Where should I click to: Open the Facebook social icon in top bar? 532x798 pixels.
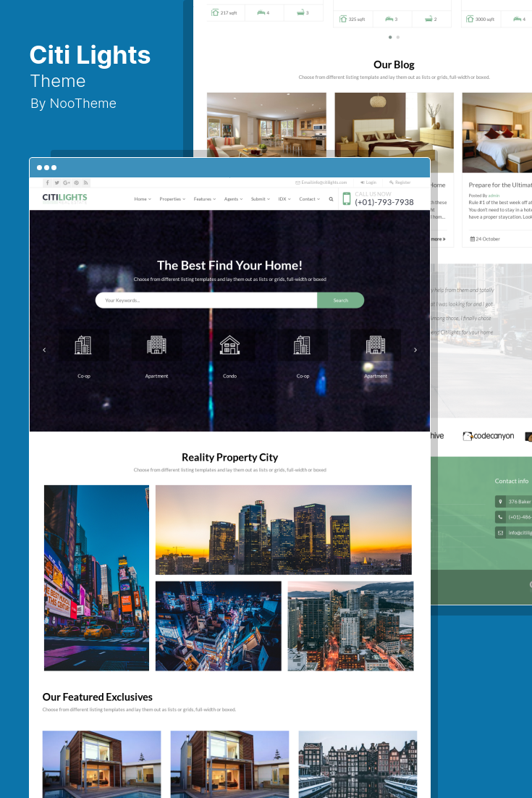pyautogui.click(x=47, y=182)
